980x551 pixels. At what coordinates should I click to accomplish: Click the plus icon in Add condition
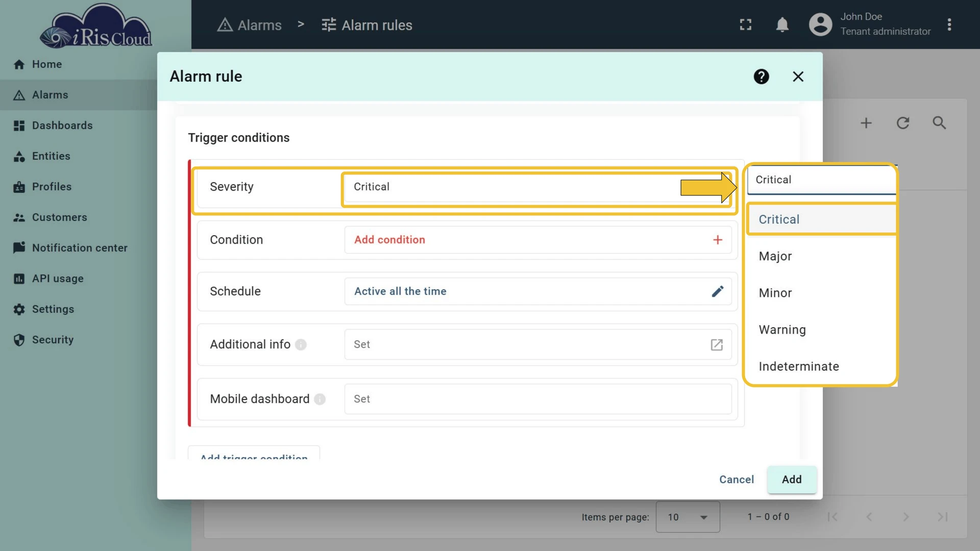[x=718, y=240]
